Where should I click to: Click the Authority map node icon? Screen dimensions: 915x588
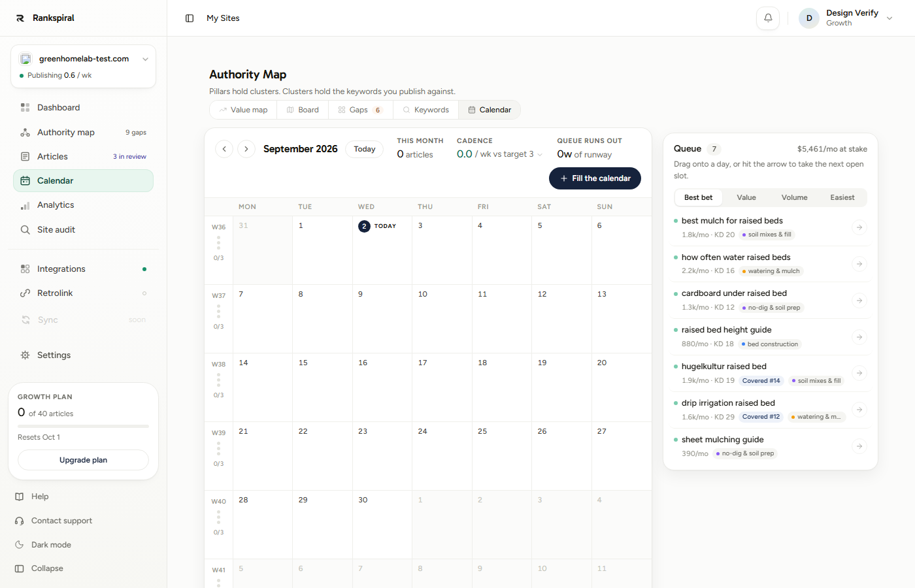coord(25,132)
